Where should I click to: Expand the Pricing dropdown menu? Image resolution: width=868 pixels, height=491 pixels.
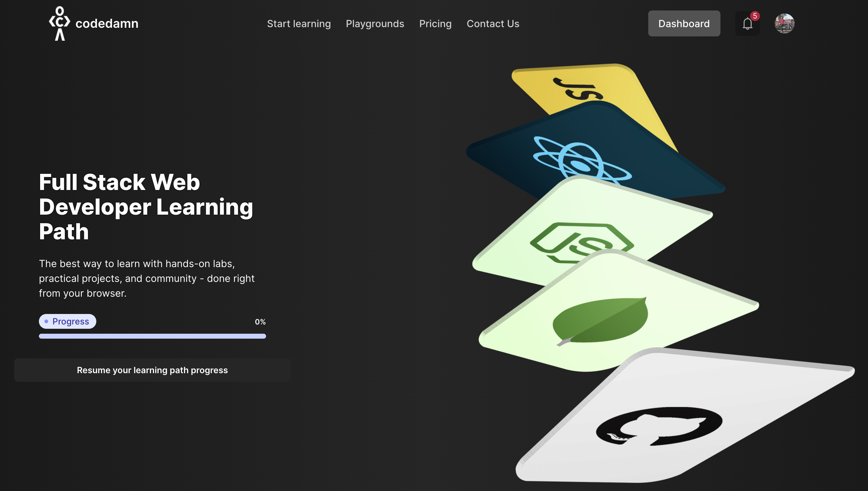pyautogui.click(x=435, y=23)
